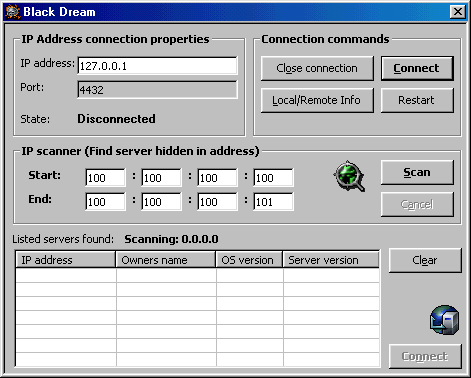
Task: Click the 'Scanning: 0.0.0.0' status text
Action: [171, 239]
